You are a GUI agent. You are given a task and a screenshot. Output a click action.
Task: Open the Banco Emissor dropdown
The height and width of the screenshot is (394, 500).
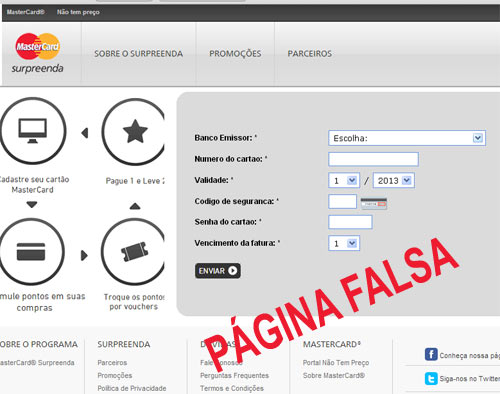407,138
